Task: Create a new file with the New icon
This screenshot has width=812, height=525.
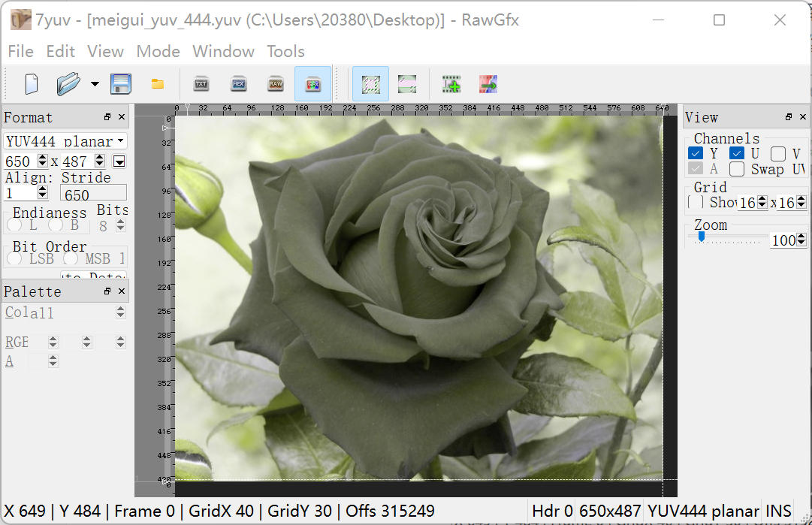Action: (30, 83)
